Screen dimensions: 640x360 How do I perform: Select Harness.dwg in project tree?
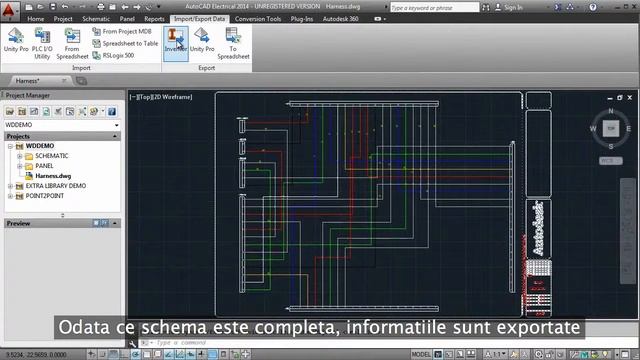coord(53,176)
